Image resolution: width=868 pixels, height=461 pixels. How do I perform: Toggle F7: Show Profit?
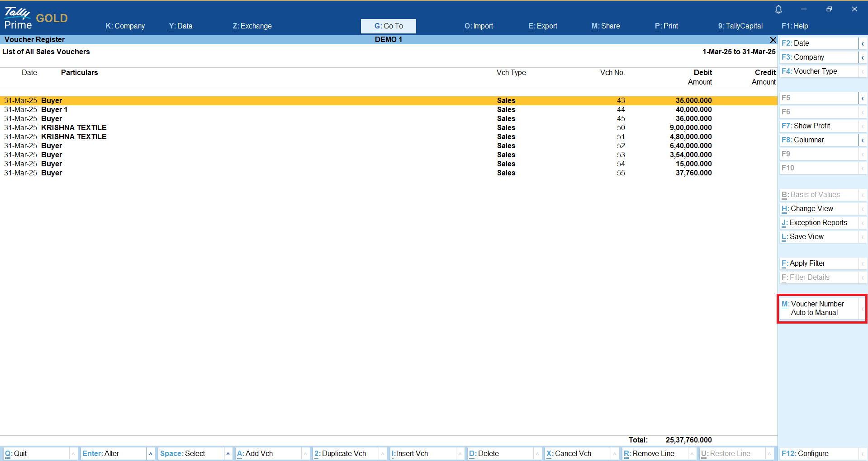coord(819,126)
